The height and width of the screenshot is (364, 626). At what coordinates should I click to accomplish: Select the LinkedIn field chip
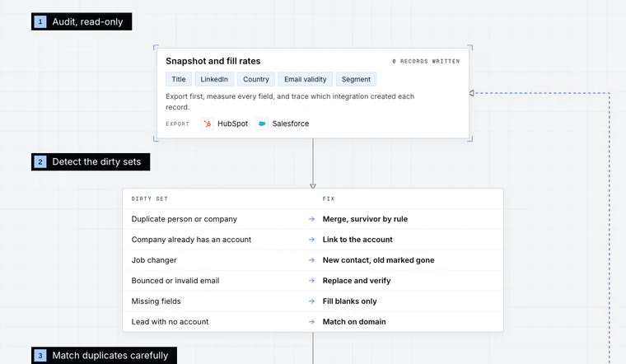[x=214, y=79]
